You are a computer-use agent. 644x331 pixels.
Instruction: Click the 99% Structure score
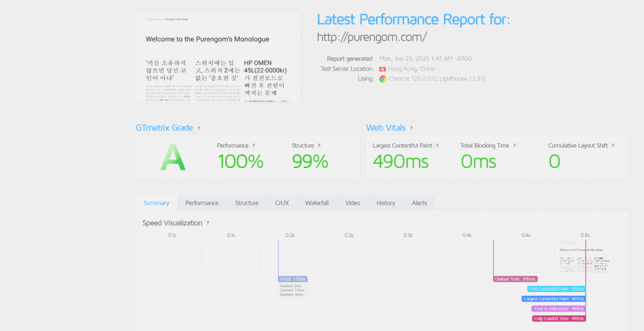tap(310, 161)
